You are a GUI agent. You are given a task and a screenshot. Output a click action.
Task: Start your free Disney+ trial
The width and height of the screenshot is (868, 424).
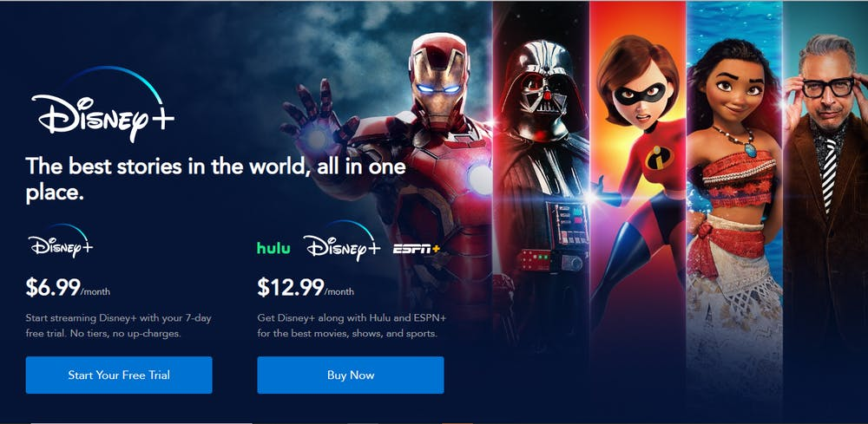click(x=119, y=375)
